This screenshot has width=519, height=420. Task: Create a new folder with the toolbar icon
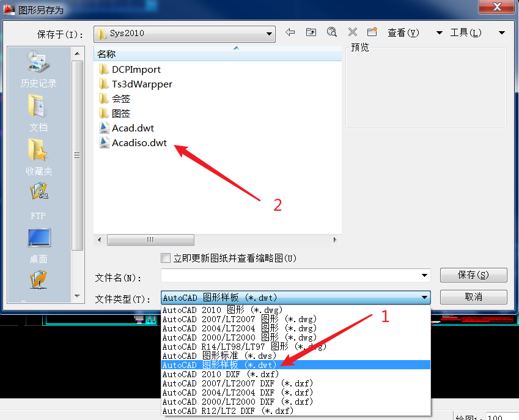[x=372, y=32]
